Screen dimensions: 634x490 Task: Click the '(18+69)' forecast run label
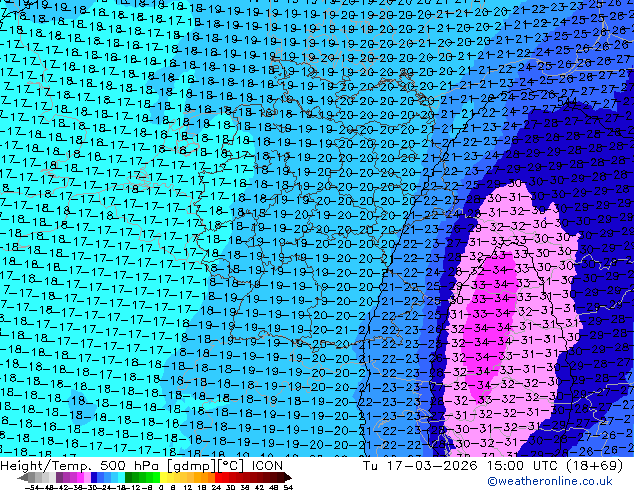point(594,466)
